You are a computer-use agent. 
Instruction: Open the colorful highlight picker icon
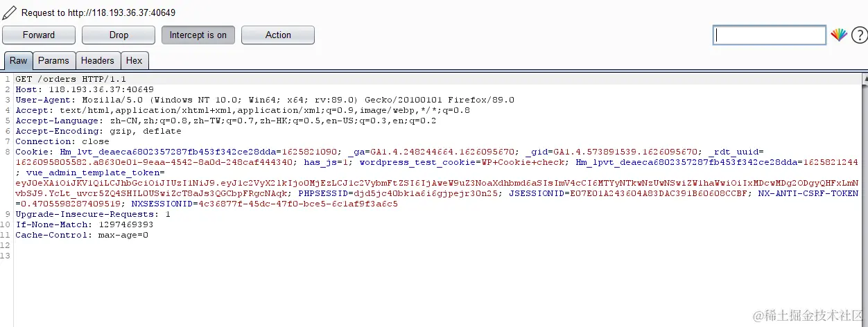click(x=839, y=35)
